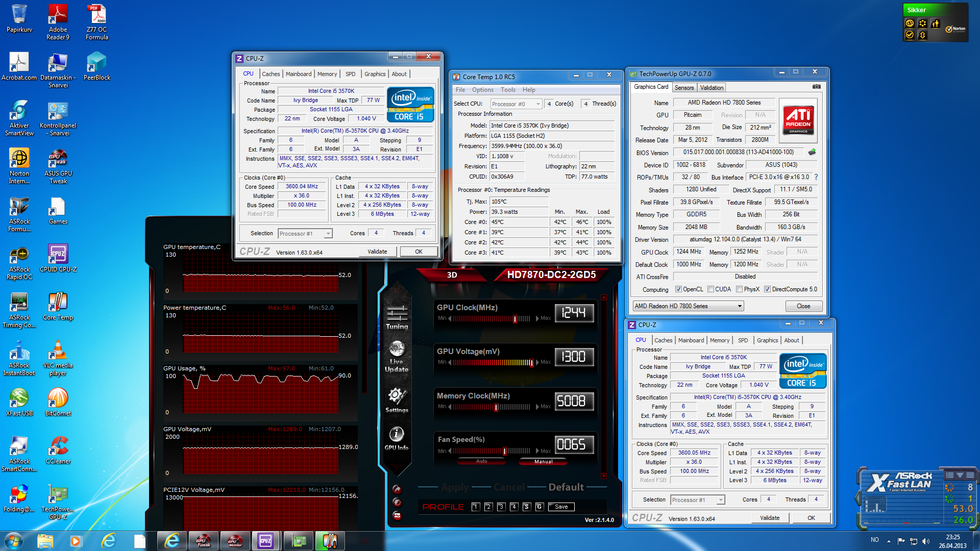Click the volume speaker icon in system tray
The height and width of the screenshot is (551, 980).
click(926, 541)
